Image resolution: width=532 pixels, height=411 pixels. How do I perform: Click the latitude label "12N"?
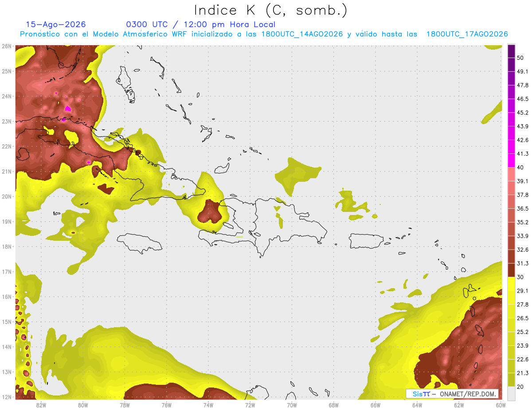[x=7, y=397]
